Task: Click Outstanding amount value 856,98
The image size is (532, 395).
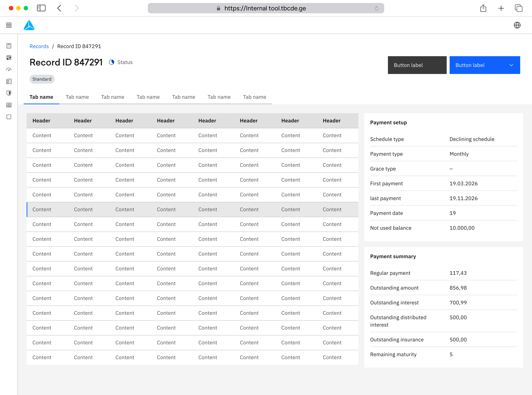Action: point(458,288)
